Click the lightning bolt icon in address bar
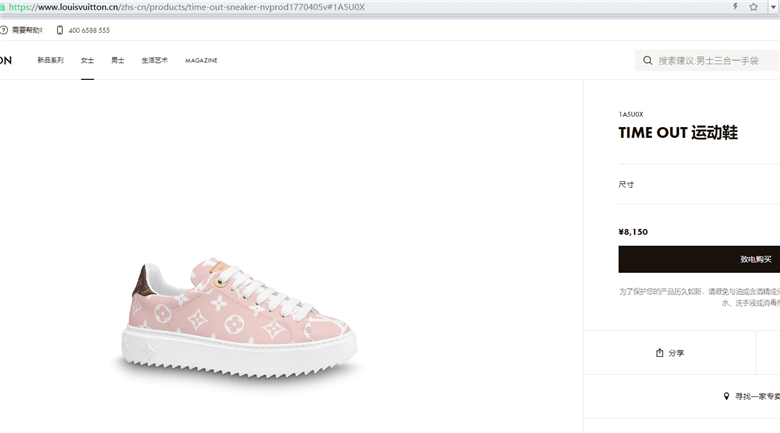The height and width of the screenshot is (433, 780). [x=735, y=7]
